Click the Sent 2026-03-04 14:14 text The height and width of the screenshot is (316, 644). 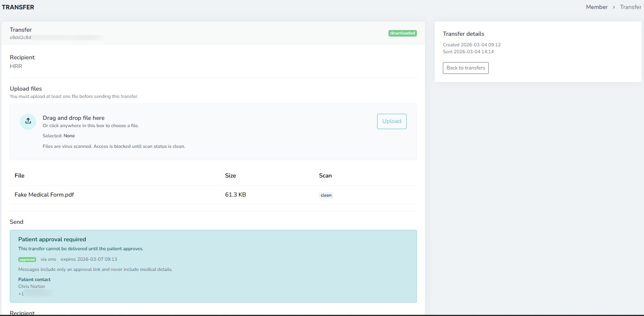tap(468, 52)
